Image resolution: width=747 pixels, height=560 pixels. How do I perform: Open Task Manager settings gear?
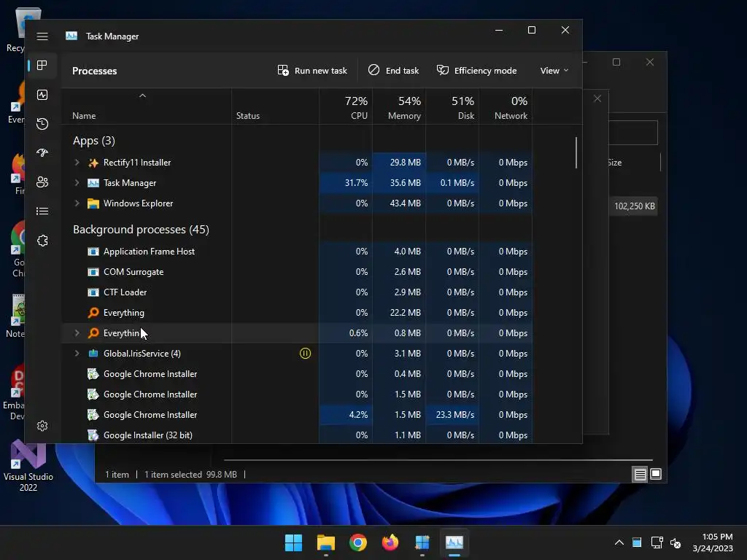(42, 426)
